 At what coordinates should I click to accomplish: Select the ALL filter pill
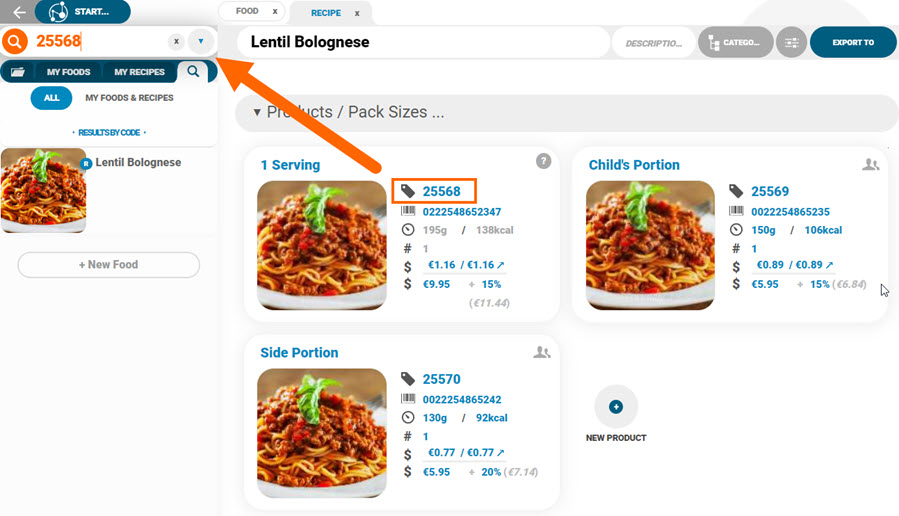(52, 97)
